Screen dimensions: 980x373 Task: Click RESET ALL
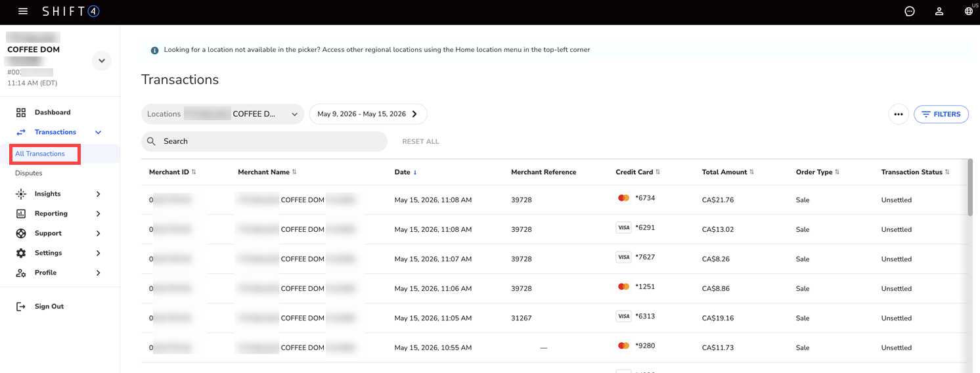(x=420, y=141)
